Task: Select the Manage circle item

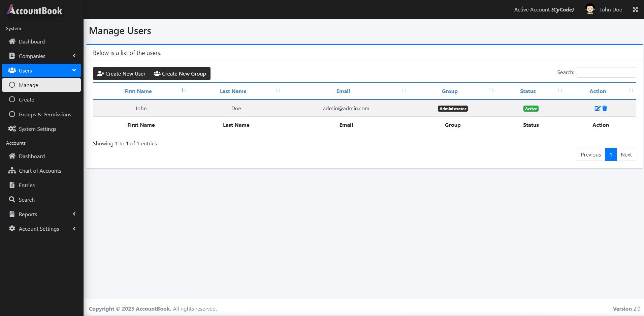Action: tap(41, 85)
